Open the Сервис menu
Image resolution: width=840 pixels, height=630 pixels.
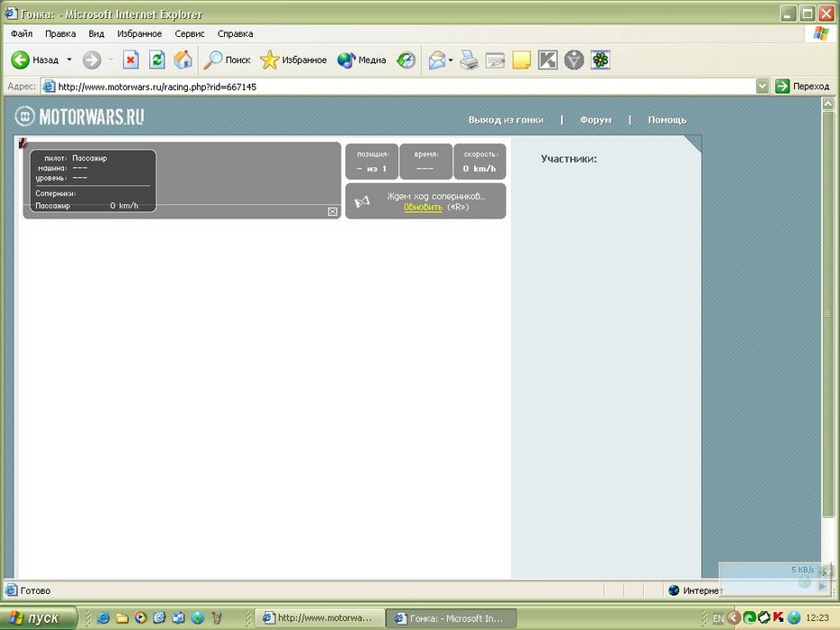point(190,33)
